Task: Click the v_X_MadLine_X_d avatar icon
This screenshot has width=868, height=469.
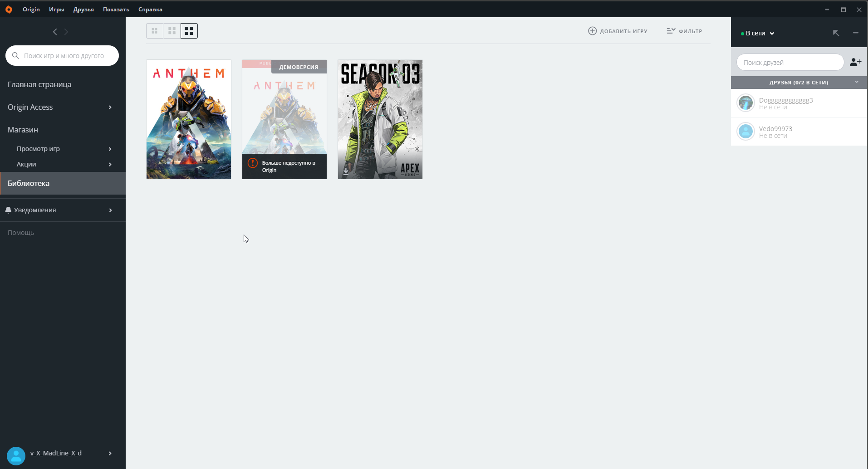Action: (x=16, y=456)
